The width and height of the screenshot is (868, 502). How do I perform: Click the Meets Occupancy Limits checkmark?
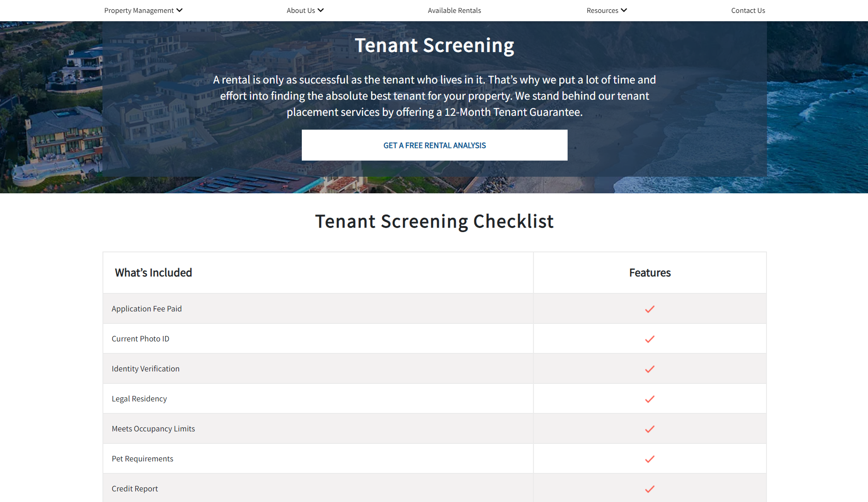tap(650, 429)
